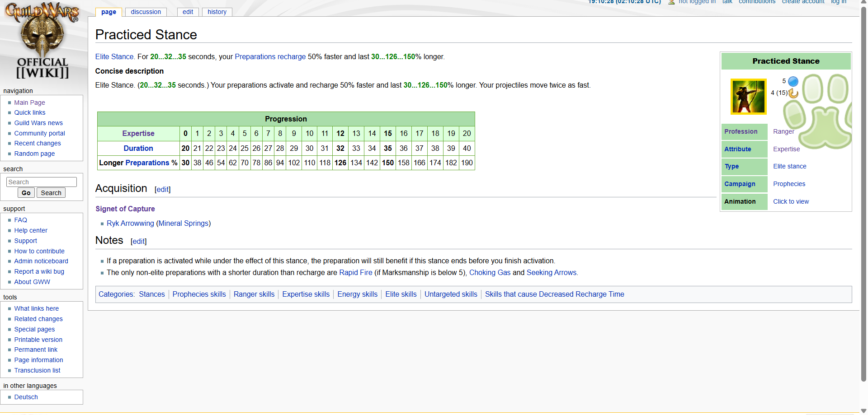Click the Guild Wars Official Wiki logo
The image size is (868, 415).
click(x=42, y=41)
